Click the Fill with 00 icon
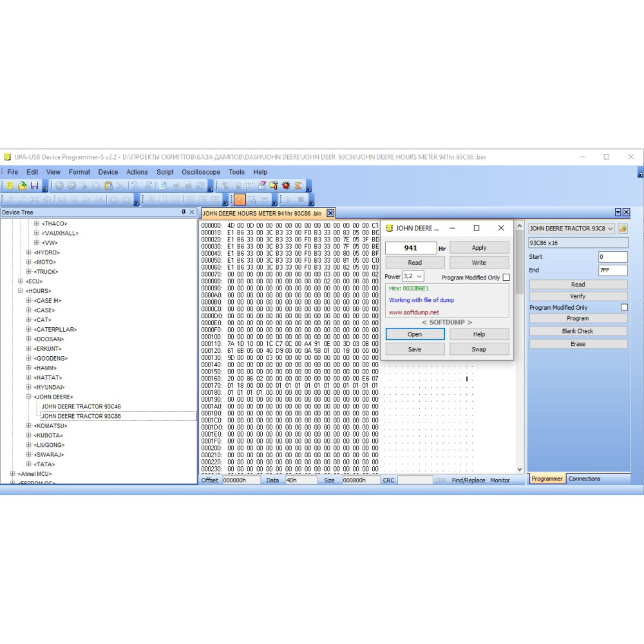Viewport: 644px width, 644px height. point(188,185)
